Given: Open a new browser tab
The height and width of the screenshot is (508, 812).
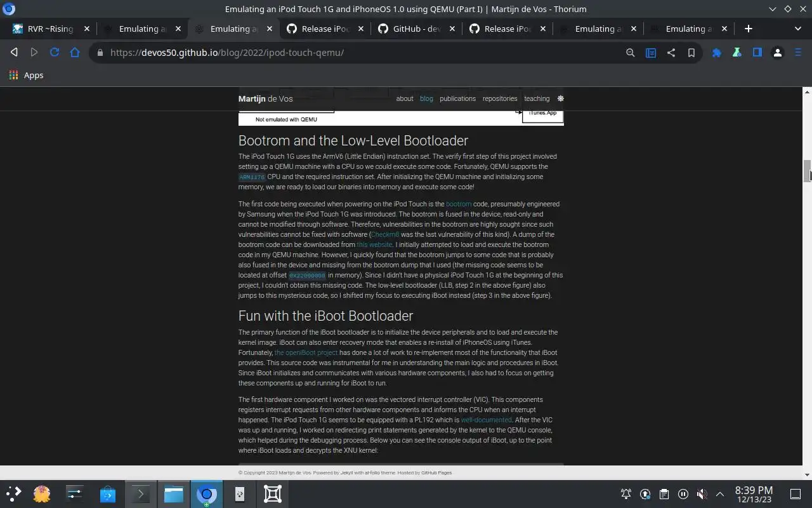Looking at the screenshot, I should pyautogui.click(x=749, y=29).
